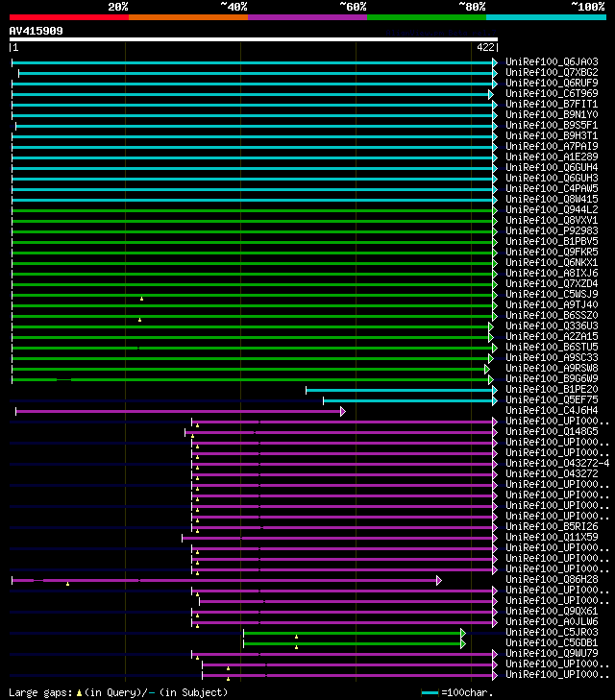Click the UniRef100_O43272-4 isoform label
The width and height of the screenshot is (615, 700).
click(557, 464)
